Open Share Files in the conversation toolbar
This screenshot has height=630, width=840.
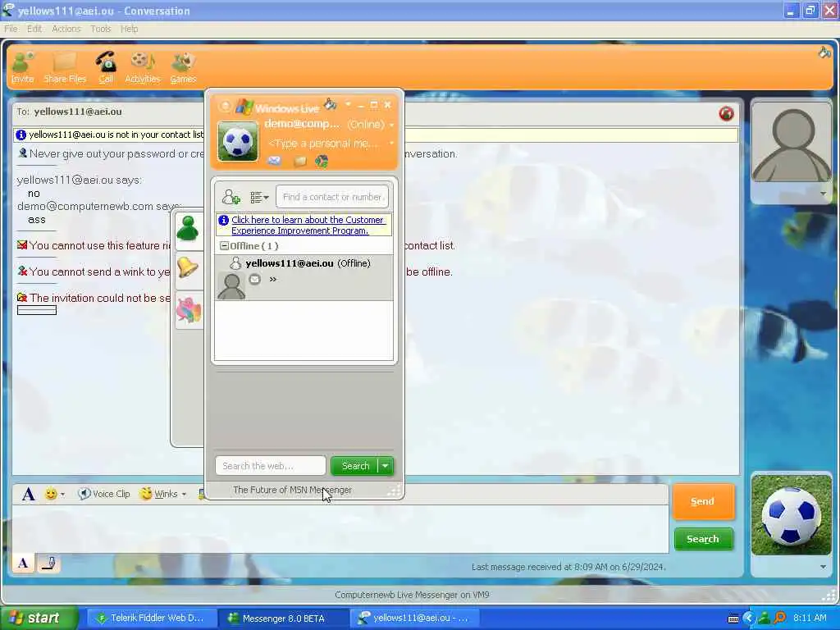tap(65, 67)
